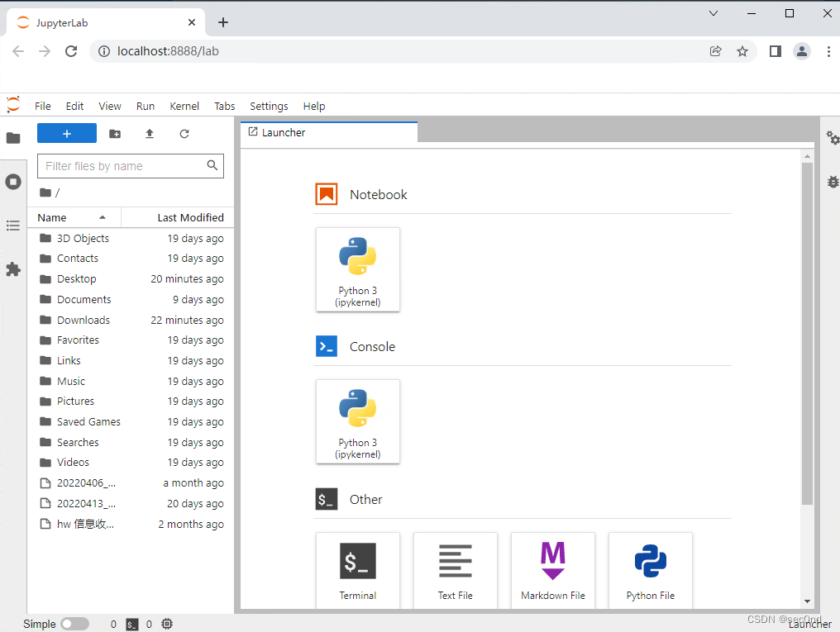Bookmark page with the star icon
Image resolution: width=840 pixels, height=632 pixels.
(x=742, y=51)
